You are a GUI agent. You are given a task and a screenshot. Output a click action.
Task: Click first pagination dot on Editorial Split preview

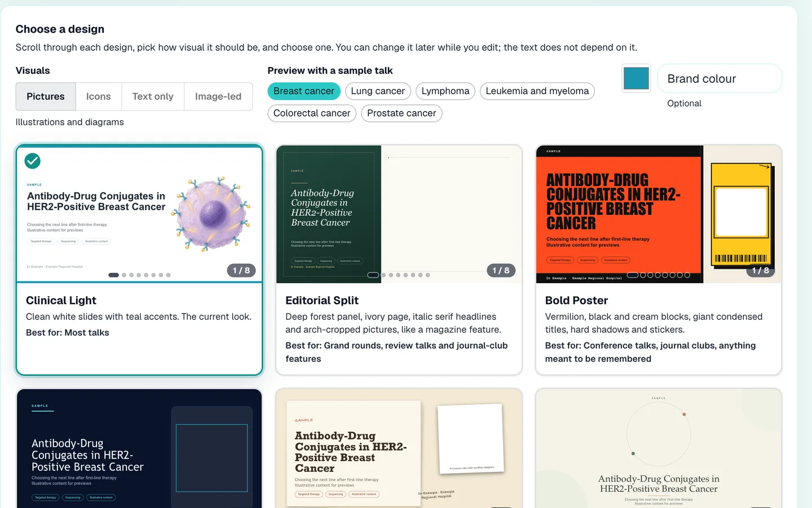click(373, 275)
